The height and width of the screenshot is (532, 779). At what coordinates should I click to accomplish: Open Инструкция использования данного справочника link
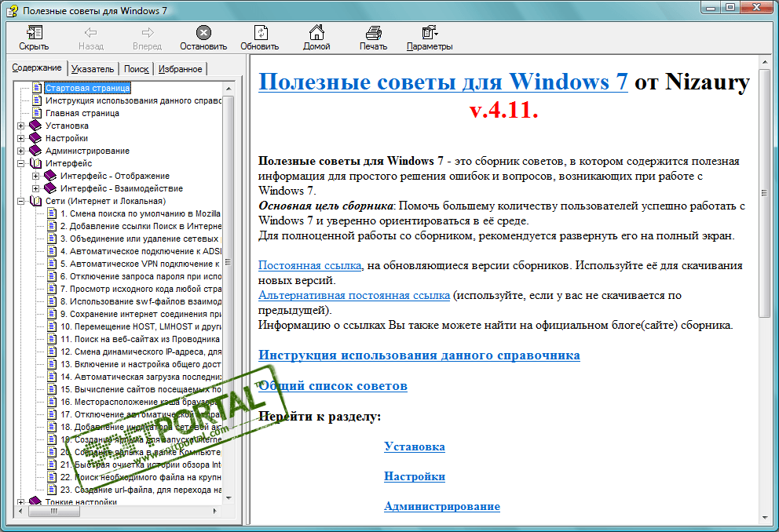(x=419, y=355)
